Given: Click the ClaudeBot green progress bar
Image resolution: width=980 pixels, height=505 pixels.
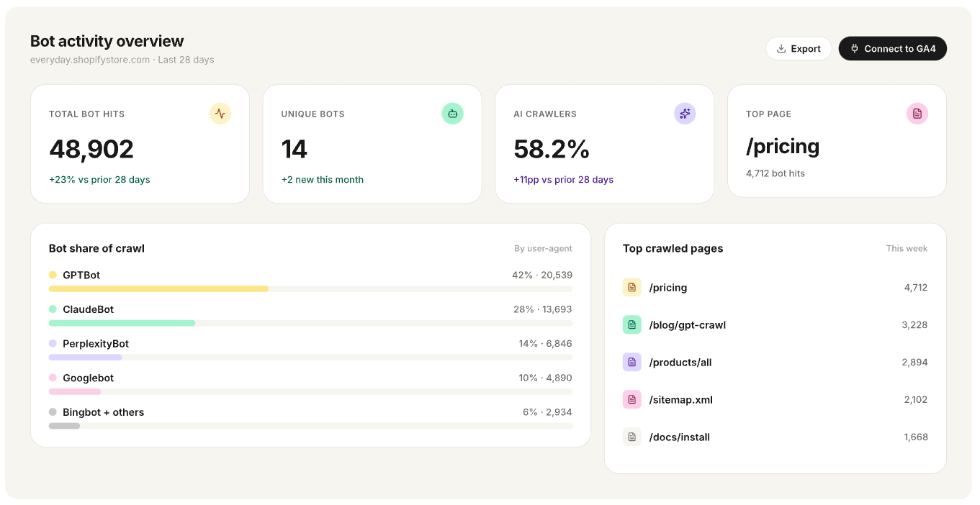Looking at the screenshot, I should coord(122,323).
